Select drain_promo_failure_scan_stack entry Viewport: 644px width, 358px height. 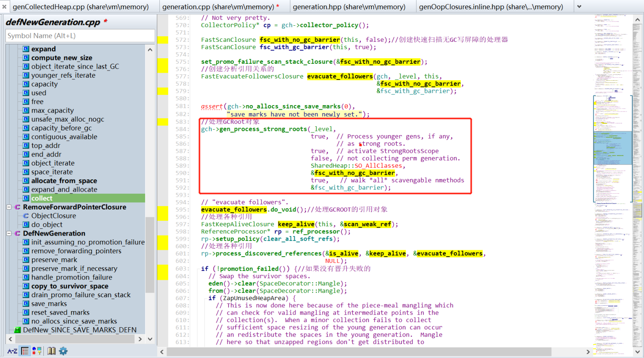[x=81, y=295]
